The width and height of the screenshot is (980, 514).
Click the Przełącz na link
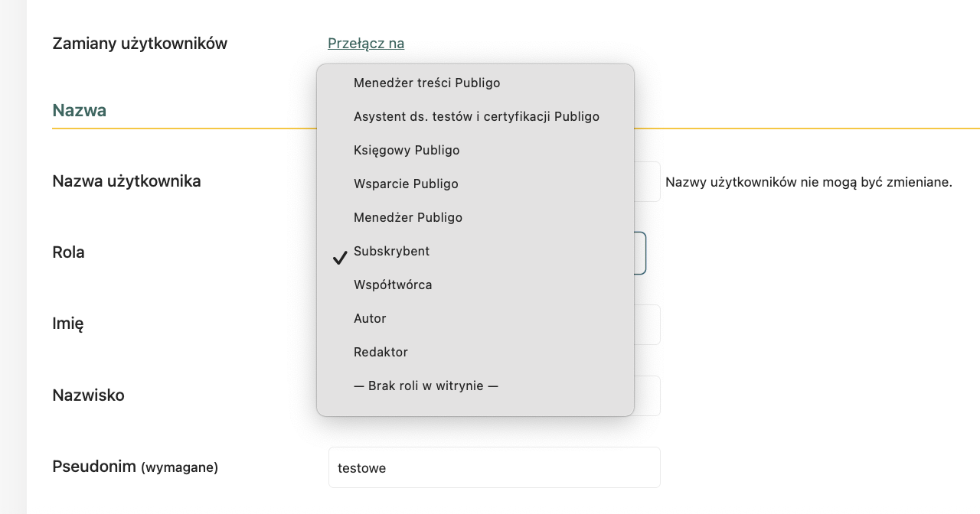coord(366,44)
